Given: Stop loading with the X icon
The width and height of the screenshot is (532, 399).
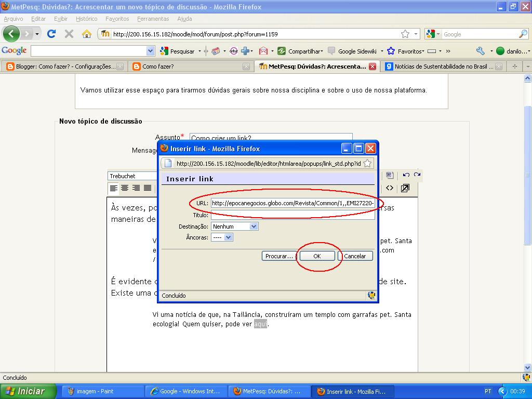Looking at the screenshot, I should 69,34.
